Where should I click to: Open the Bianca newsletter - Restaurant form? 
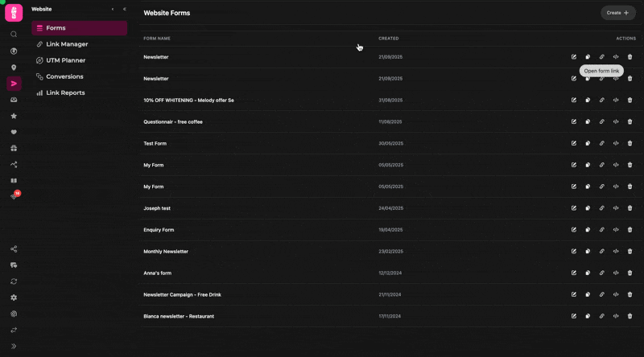point(179,316)
